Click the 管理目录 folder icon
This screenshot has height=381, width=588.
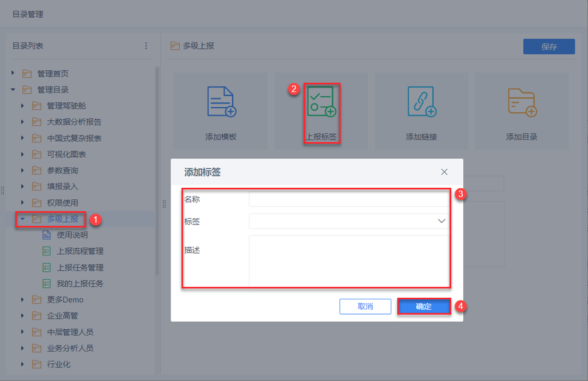(x=27, y=90)
